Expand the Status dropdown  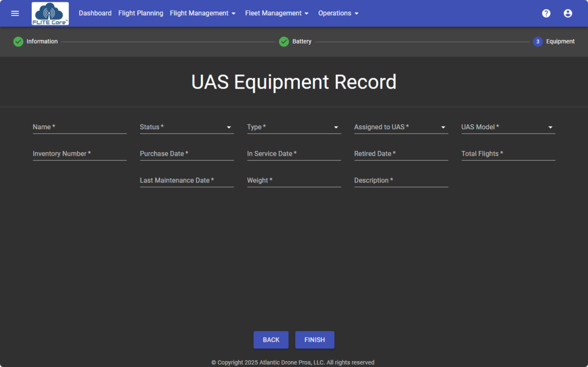point(187,127)
